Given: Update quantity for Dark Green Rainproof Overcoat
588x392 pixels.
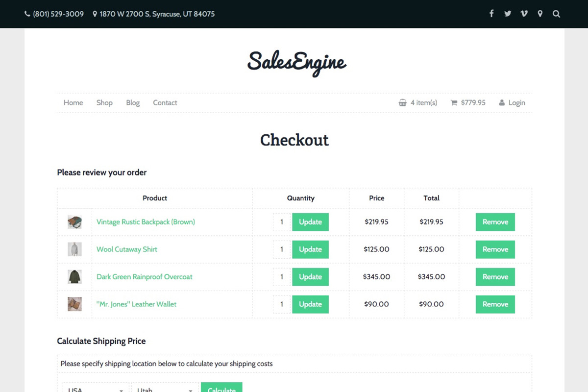Looking at the screenshot, I should click(311, 277).
